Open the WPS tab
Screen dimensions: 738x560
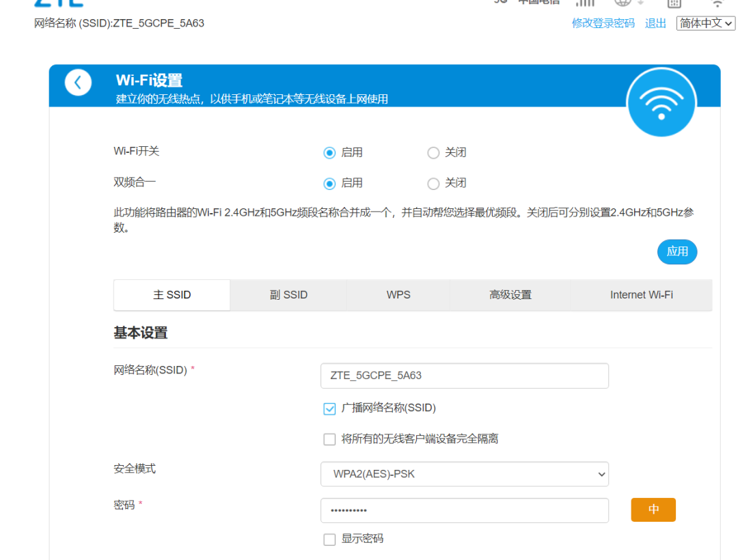coord(398,294)
